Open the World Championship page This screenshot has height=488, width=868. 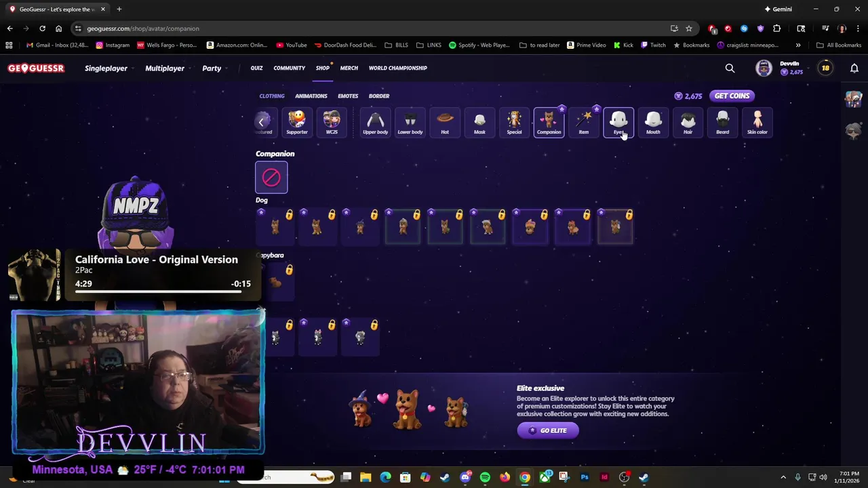pos(398,68)
